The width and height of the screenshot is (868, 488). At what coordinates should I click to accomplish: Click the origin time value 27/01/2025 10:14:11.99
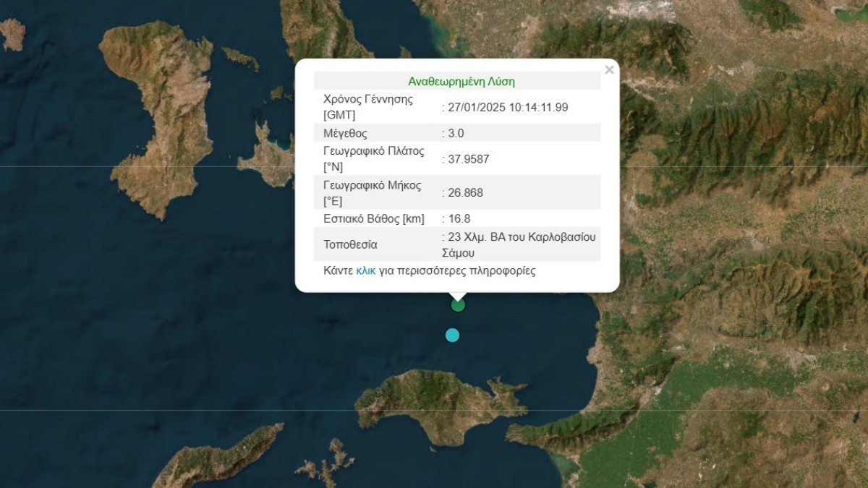(x=507, y=107)
